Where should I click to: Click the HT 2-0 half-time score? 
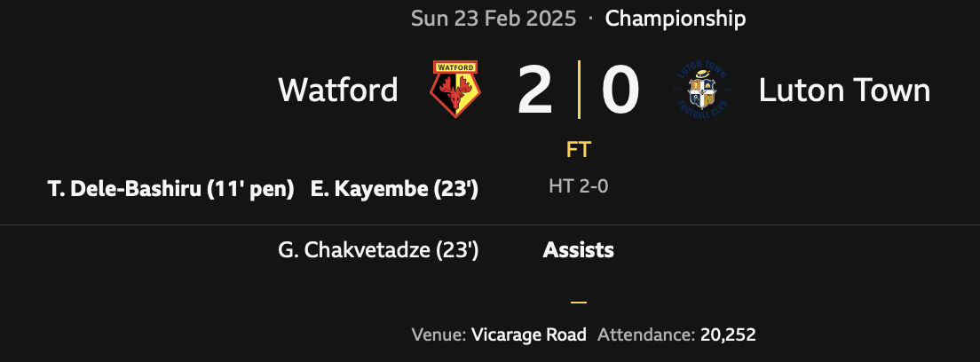579,186
